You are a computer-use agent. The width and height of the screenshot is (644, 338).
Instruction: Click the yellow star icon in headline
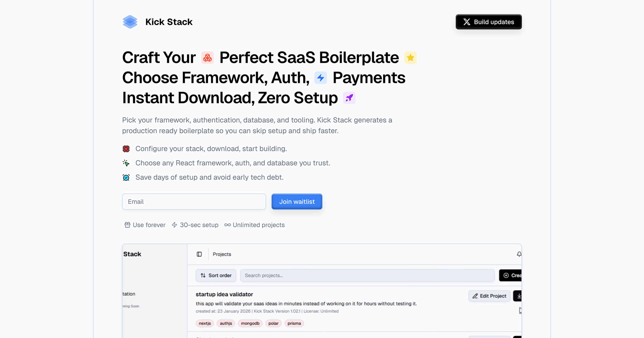click(x=410, y=58)
